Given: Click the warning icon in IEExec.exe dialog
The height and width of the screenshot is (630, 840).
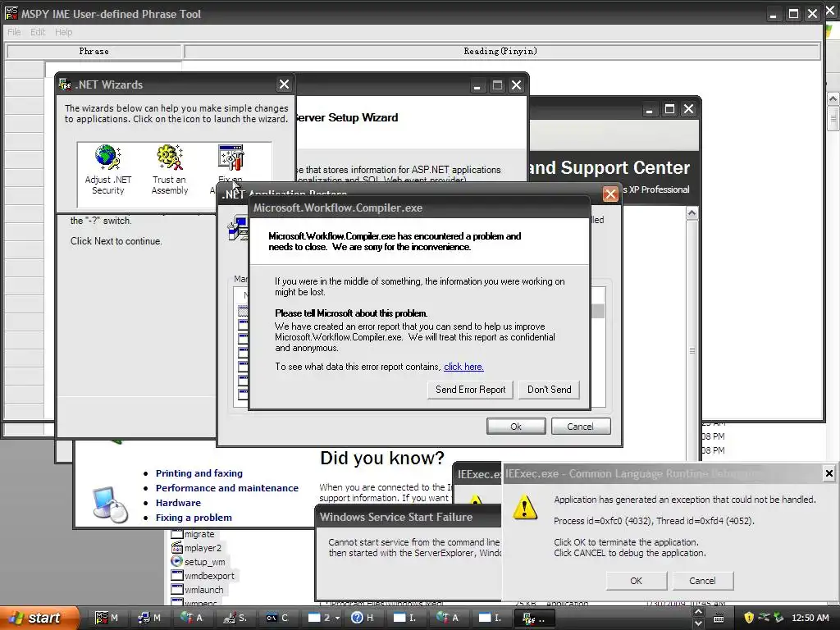Looking at the screenshot, I should tap(524, 507).
